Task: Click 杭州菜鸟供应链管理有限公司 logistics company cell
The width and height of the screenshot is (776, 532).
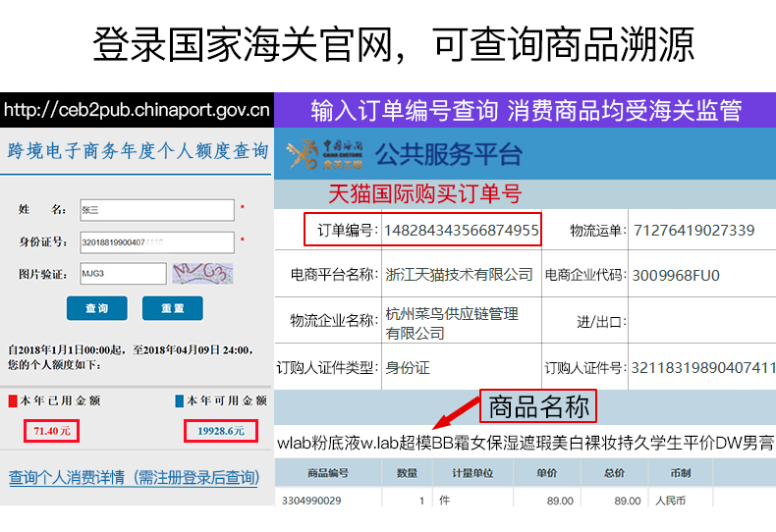Action: pos(462,322)
